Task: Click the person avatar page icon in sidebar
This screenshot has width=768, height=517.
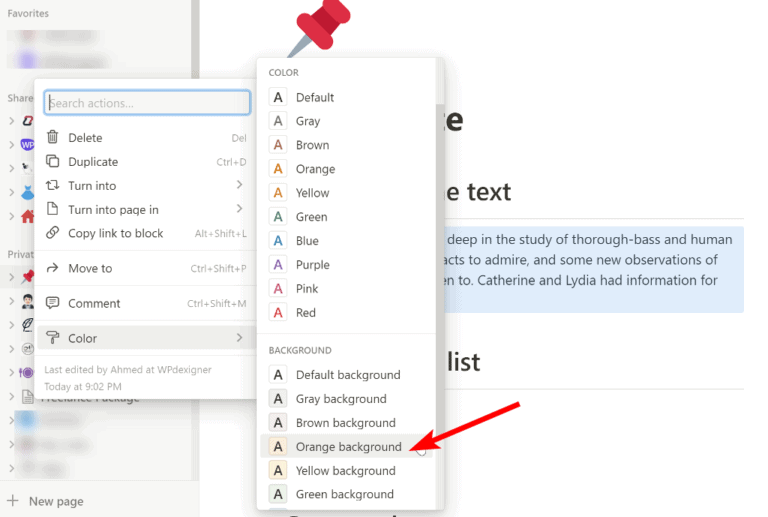Action: pos(27,301)
